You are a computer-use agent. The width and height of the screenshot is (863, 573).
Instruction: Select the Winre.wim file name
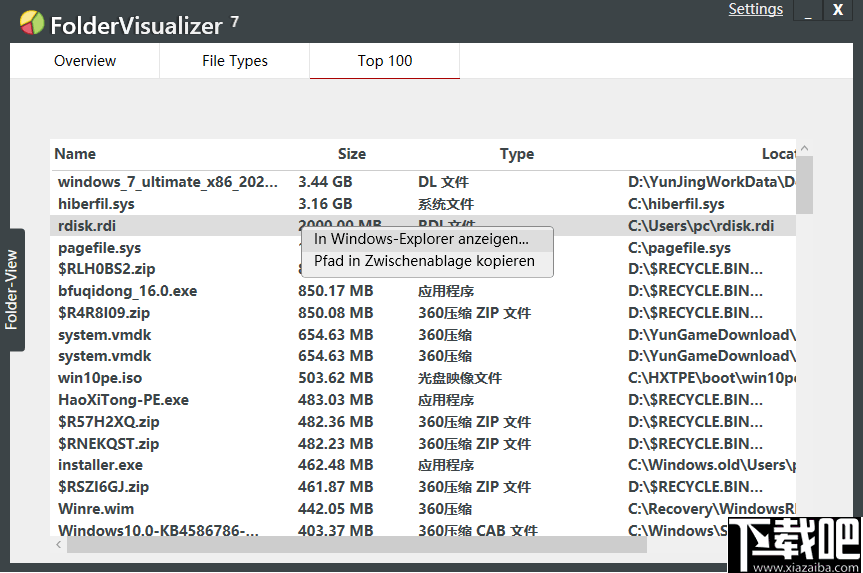96,509
